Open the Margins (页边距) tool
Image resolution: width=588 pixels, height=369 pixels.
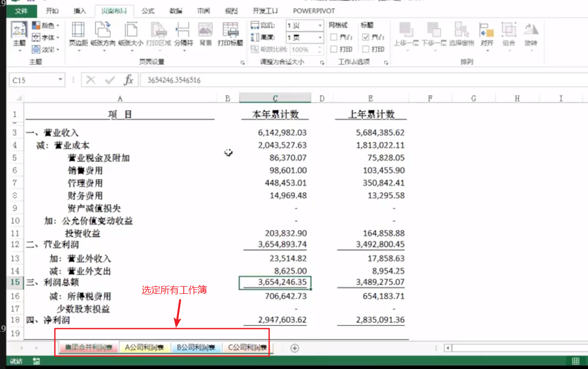[x=78, y=34]
